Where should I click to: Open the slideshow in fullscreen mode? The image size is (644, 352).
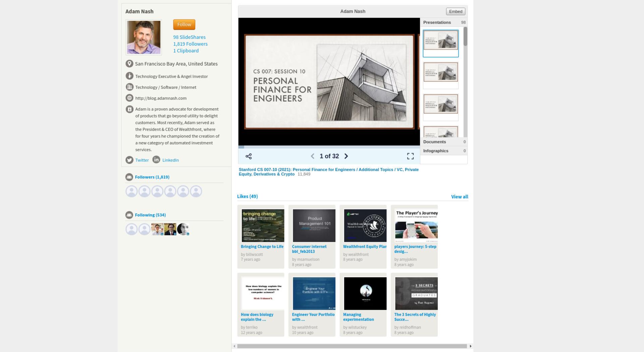pyautogui.click(x=410, y=156)
